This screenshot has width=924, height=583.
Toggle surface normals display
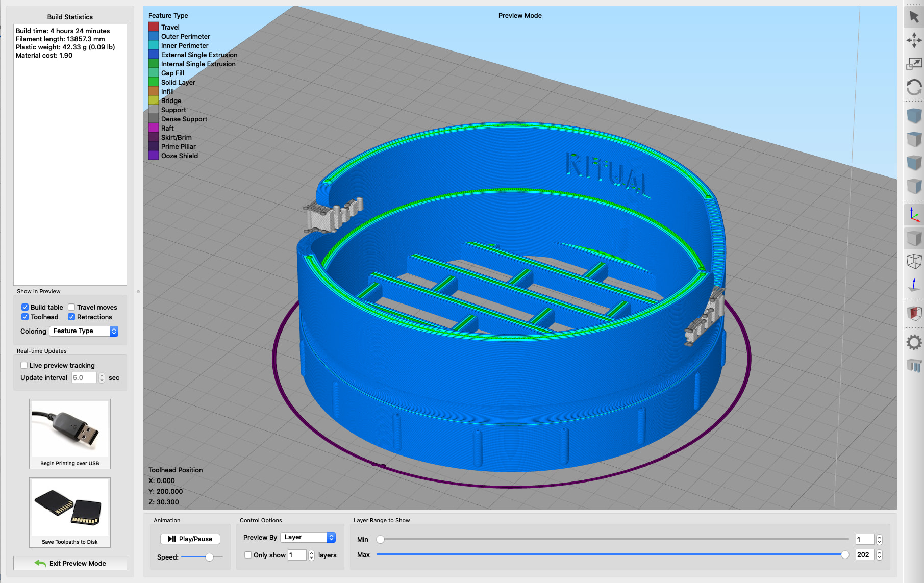tap(914, 285)
